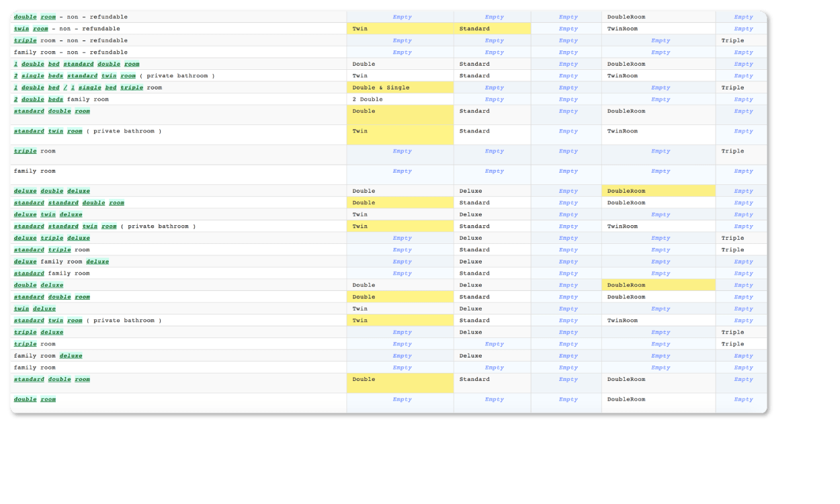Image resolution: width=840 pixels, height=504 pixels.
Task: Click "Deluxe" cell in family room deluxe row
Action: (492, 355)
